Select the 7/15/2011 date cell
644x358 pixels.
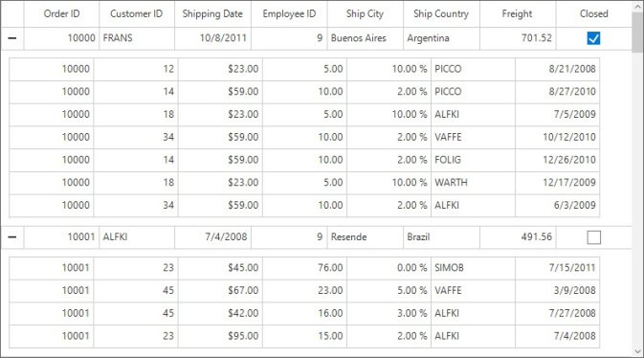pos(557,268)
